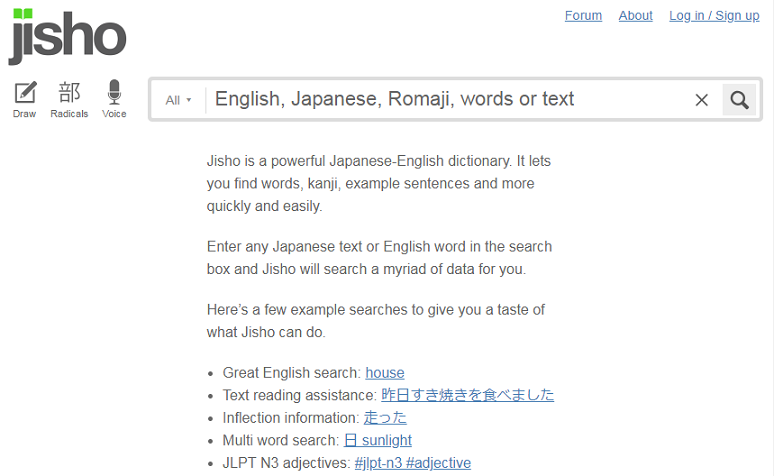Open the Draw handwriting input tool
The image size is (774, 476).
click(x=25, y=99)
